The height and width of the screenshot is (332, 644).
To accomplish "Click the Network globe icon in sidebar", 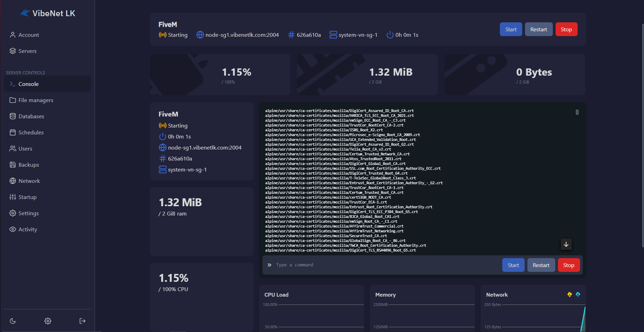I will (13, 181).
